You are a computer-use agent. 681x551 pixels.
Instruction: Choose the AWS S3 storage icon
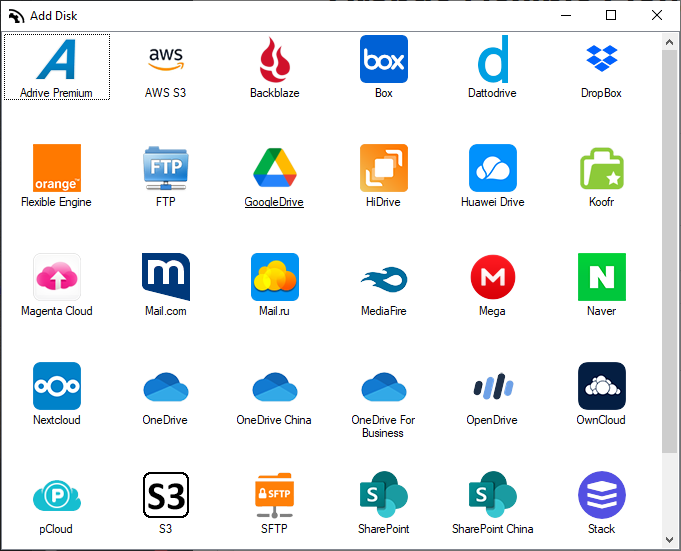165,59
